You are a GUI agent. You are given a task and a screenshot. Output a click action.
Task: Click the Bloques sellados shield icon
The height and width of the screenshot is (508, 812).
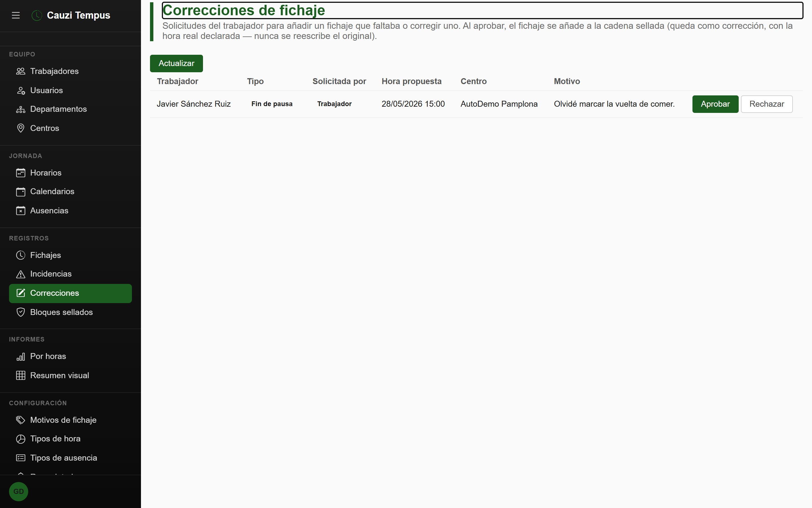tap(21, 312)
